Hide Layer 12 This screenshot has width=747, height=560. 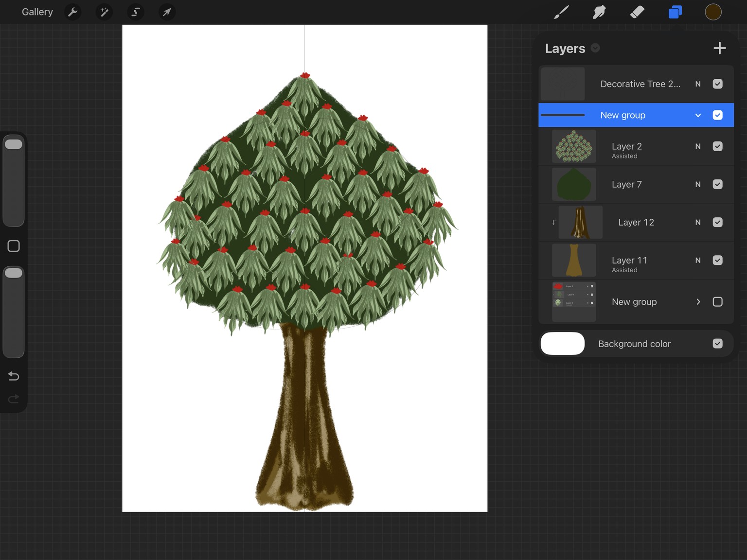tap(717, 222)
